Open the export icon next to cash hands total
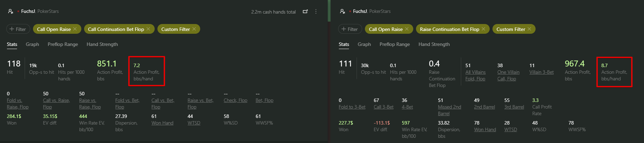The height and width of the screenshot is (143, 644). coord(305,11)
